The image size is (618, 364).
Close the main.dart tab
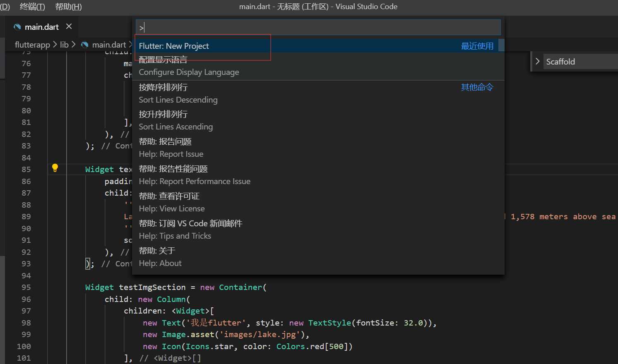69,26
